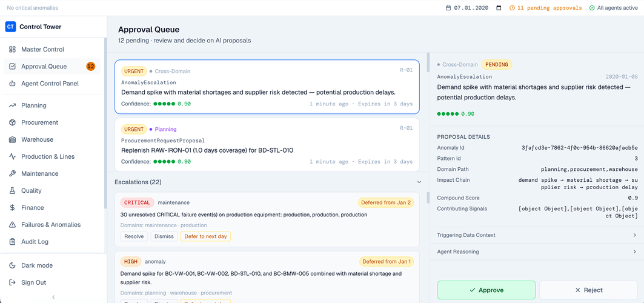Click the Production & Lines pulse icon
This screenshot has width=644, height=303.
tap(12, 156)
